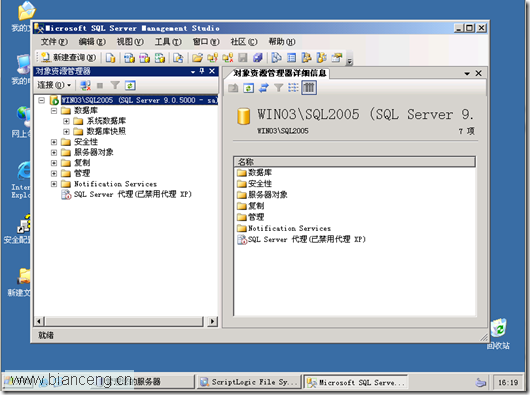Close the Object Explorer panel

tap(212, 71)
